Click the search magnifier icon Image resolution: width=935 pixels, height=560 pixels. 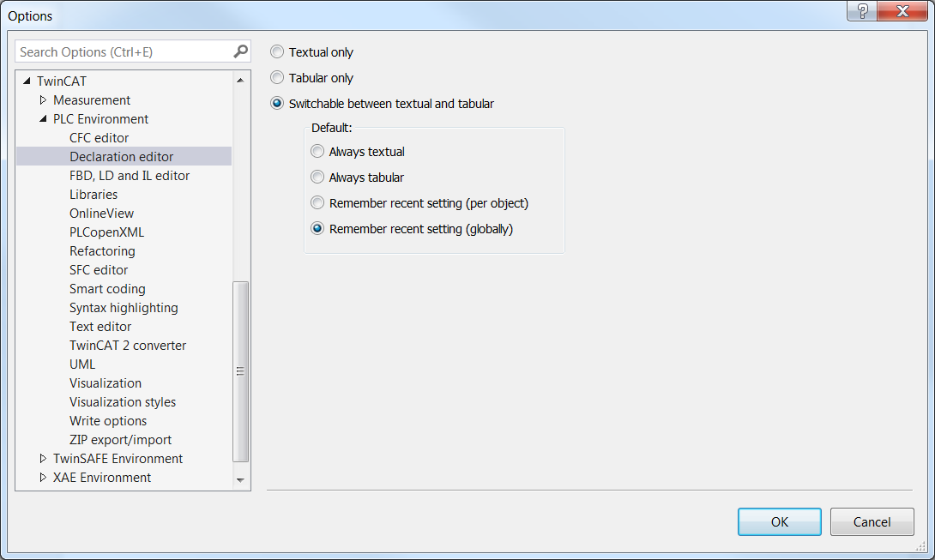(x=240, y=51)
